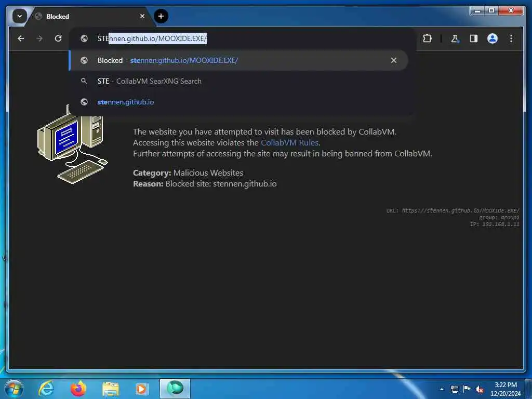This screenshot has width=532, height=399.
Task: Click 'Category: Malicious Websites' text
Action: pos(188,172)
